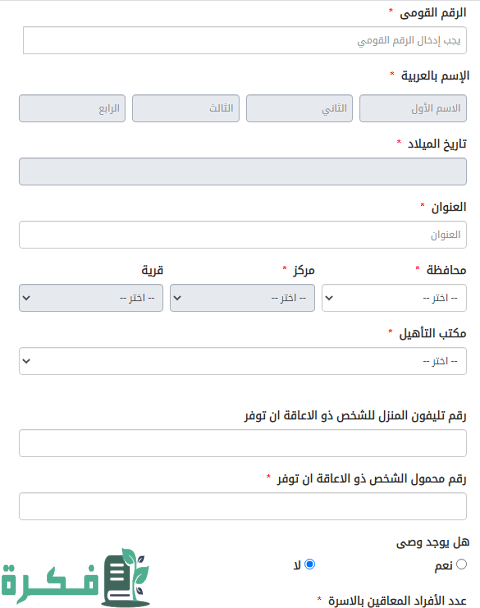
Task: Select the نعم radio button
Action: [461, 564]
